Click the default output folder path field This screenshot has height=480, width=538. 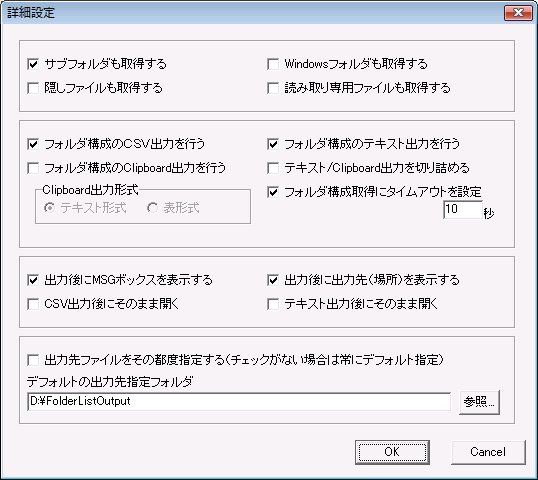239,401
